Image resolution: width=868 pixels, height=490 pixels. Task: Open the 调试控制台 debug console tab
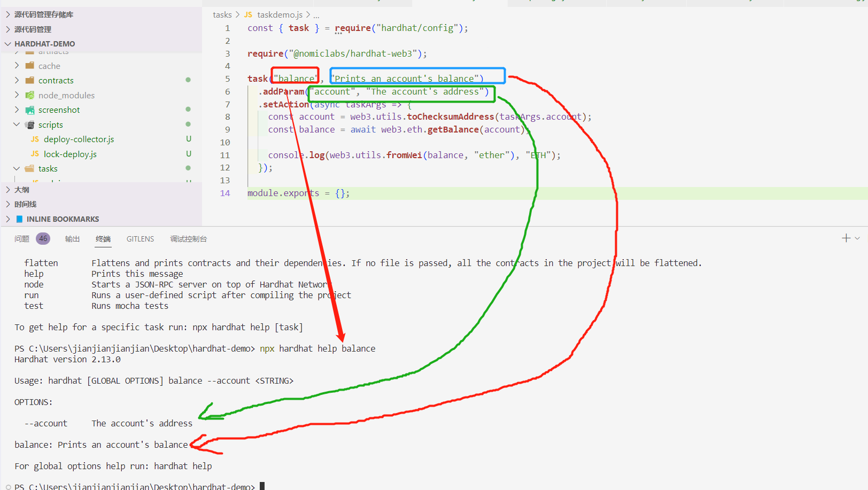(x=188, y=239)
